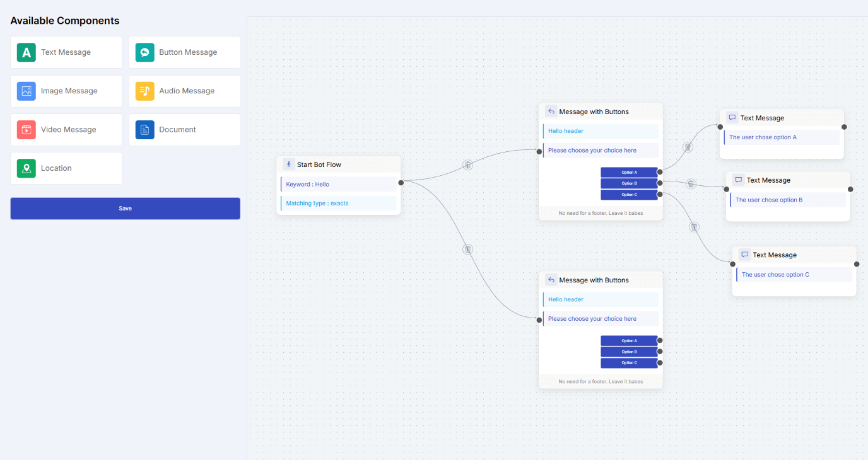Click the output handle of Start Bot Flow node

click(401, 183)
